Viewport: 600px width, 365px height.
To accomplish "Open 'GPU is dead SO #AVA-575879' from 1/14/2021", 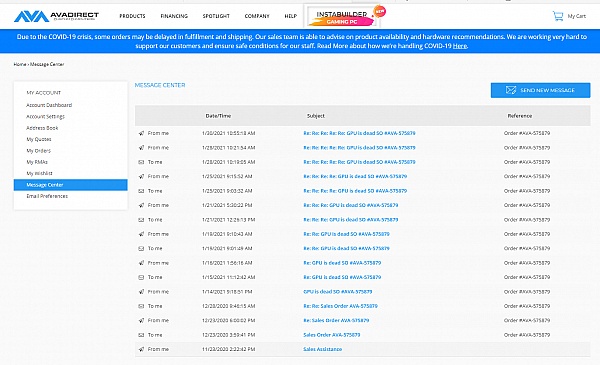I will 338,292.
